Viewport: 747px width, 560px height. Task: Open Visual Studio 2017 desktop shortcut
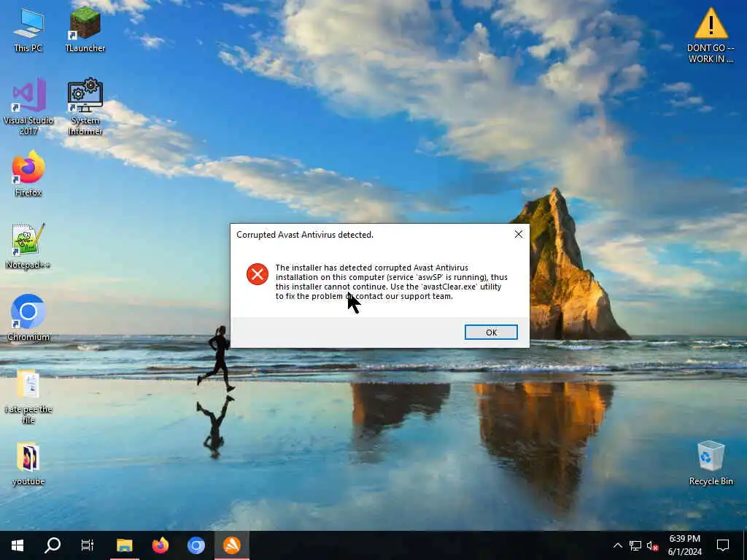pyautogui.click(x=28, y=106)
